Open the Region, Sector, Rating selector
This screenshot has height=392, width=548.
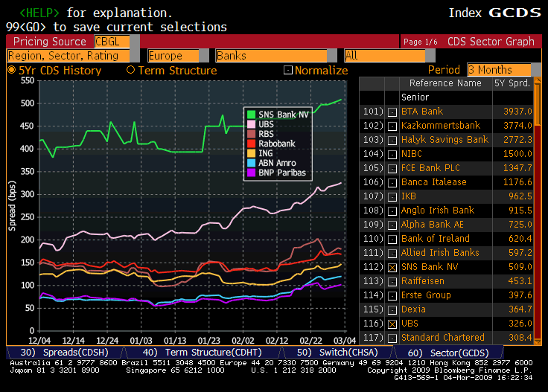click(x=73, y=56)
